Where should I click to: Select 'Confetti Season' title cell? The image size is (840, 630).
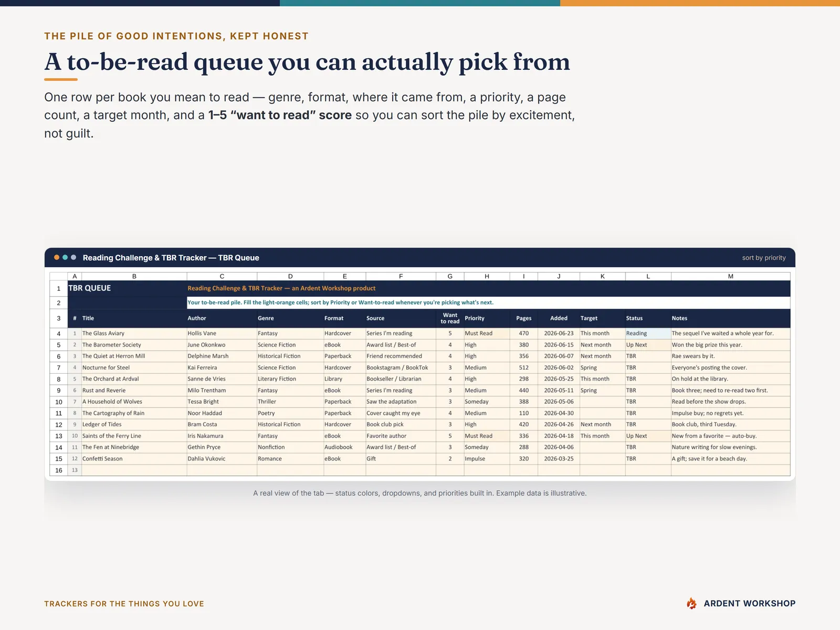pos(134,459)
